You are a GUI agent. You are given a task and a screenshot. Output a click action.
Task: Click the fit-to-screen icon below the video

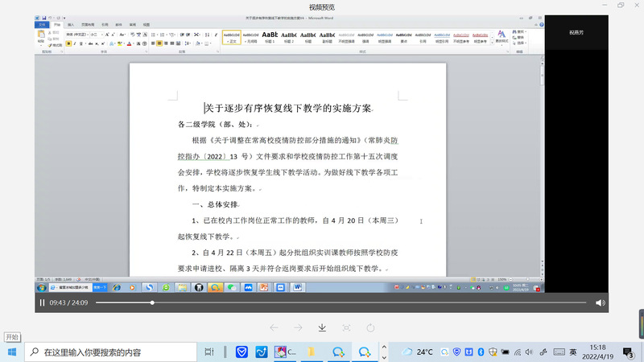click(x=346, y=327)
